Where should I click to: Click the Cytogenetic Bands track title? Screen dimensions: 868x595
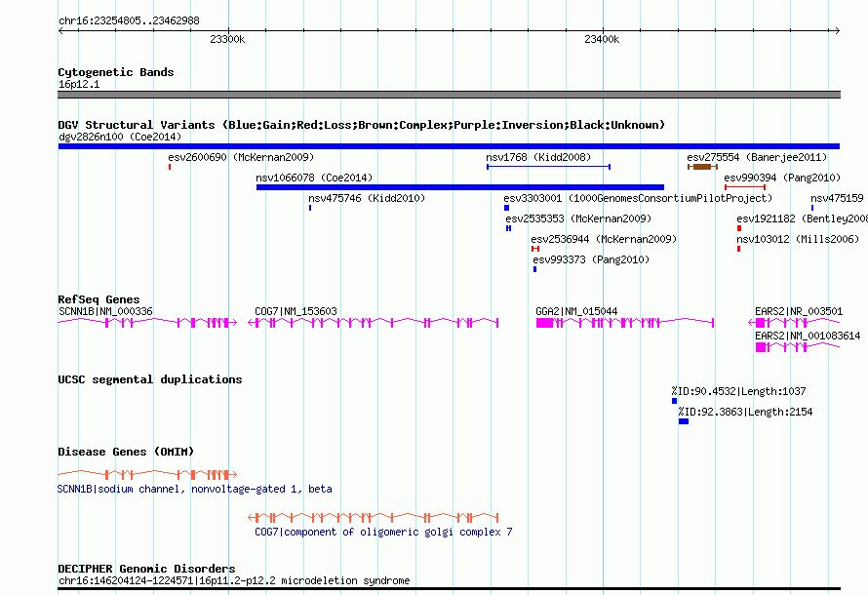(x=116, y=72)
